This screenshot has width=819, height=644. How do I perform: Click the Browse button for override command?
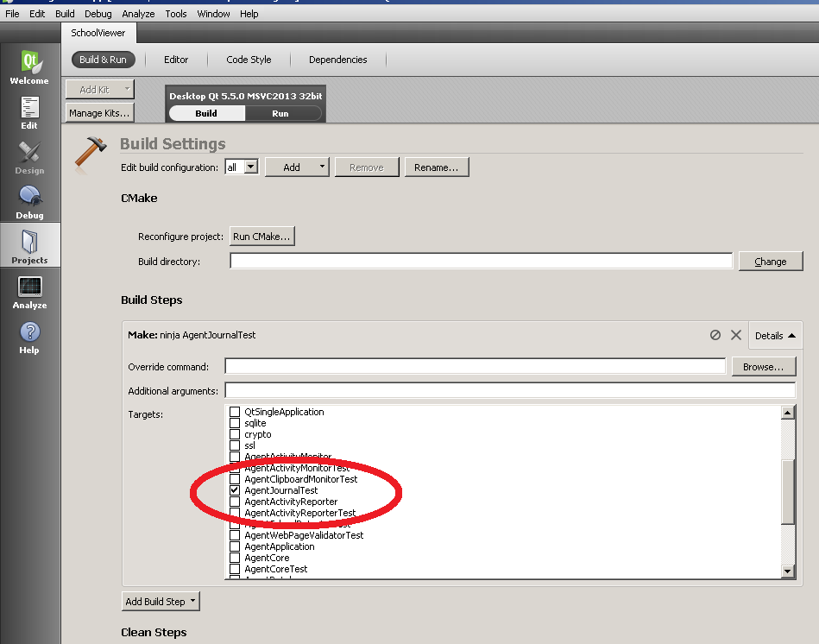764,367
